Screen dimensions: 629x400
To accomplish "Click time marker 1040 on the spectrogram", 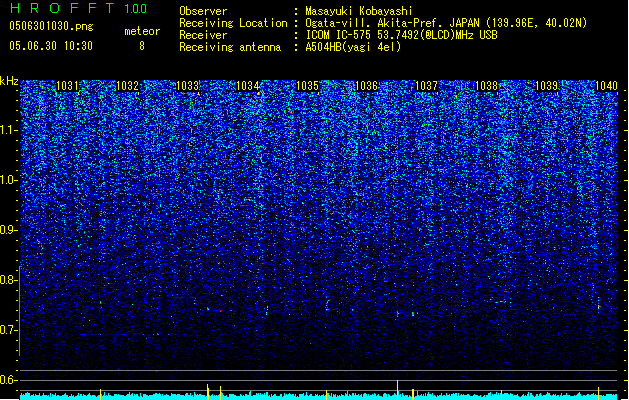I will pyautogui.click(x=606, y=86).
